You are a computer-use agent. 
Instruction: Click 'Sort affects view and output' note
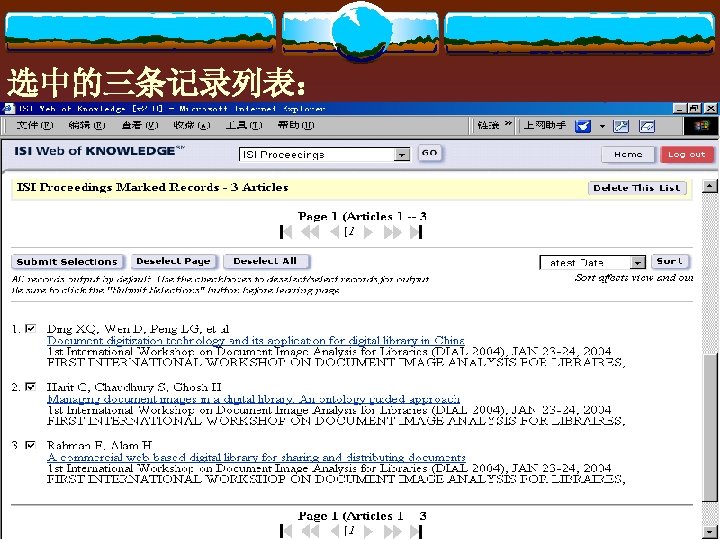click(634, 277)
